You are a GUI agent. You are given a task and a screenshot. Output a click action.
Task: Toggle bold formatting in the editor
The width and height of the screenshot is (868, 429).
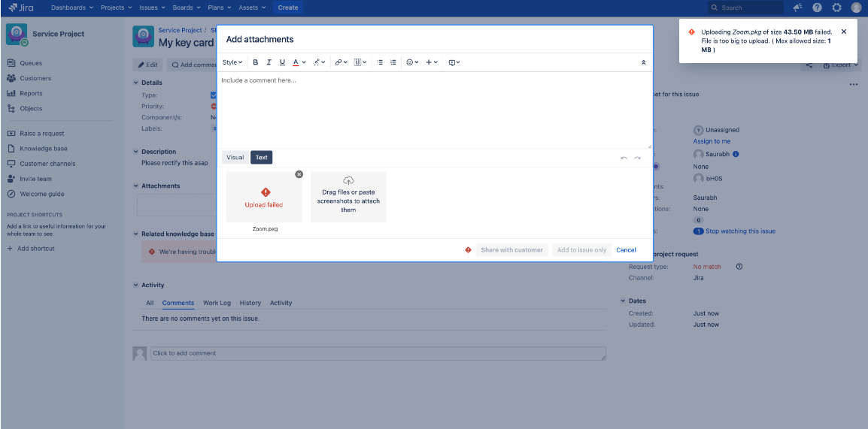point(256,62)
